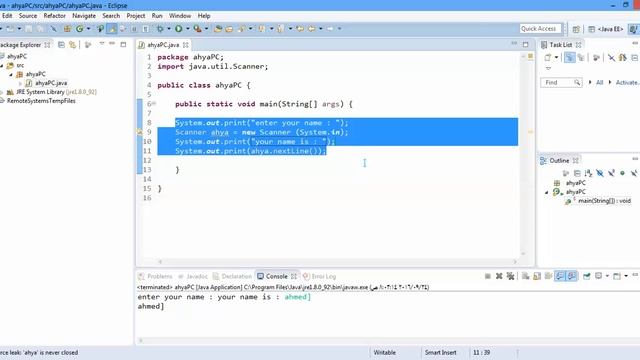Image resolution: width=640 pixels, height=360 pixels.
Task: Toggle Link with Editor in Package Explorer
Action: [72, 44]
